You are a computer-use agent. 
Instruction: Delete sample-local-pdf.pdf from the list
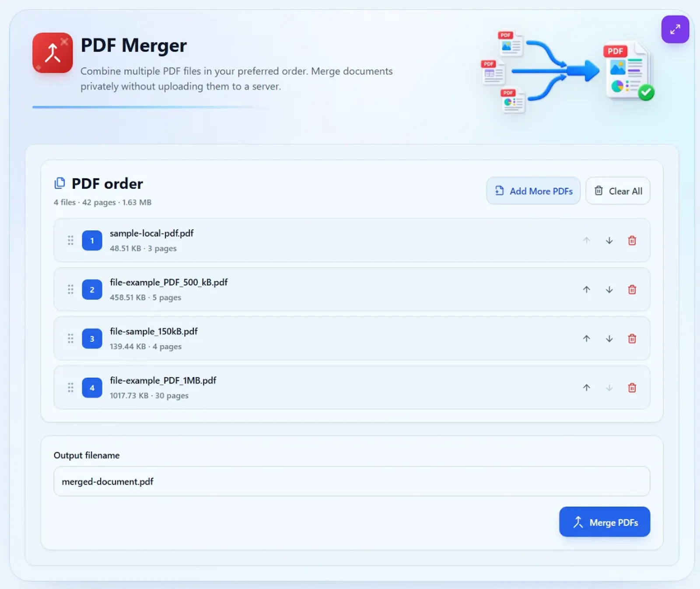coord(632,240)
